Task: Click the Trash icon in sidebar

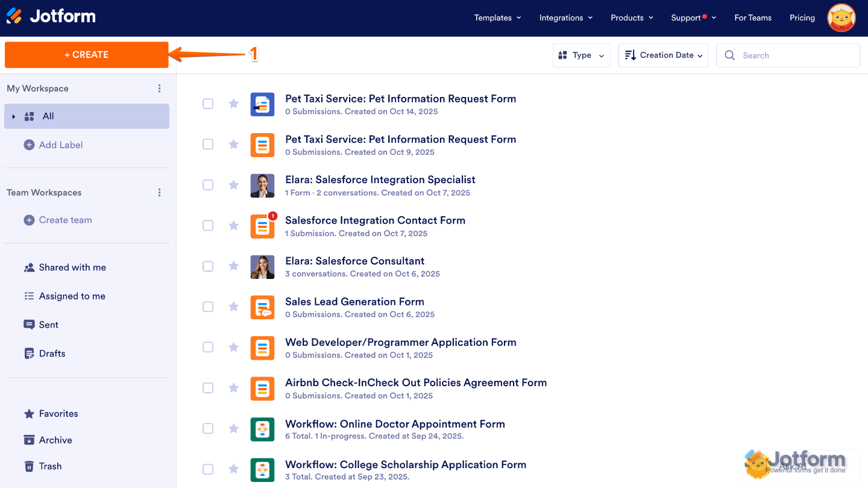Action: pos(29,466)
